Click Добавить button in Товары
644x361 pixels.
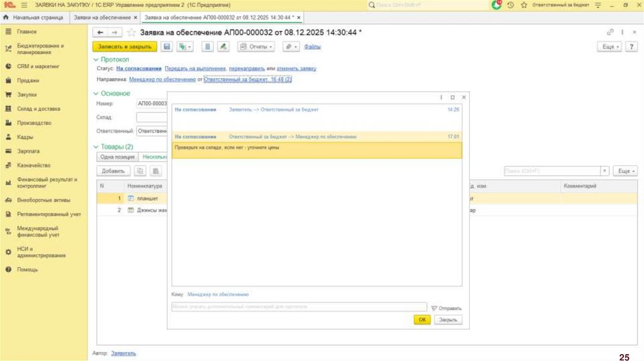coord(113,171)
